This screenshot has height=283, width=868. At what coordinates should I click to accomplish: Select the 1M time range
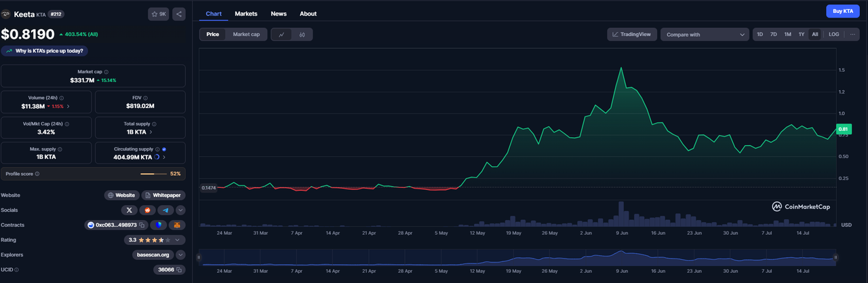787,34
